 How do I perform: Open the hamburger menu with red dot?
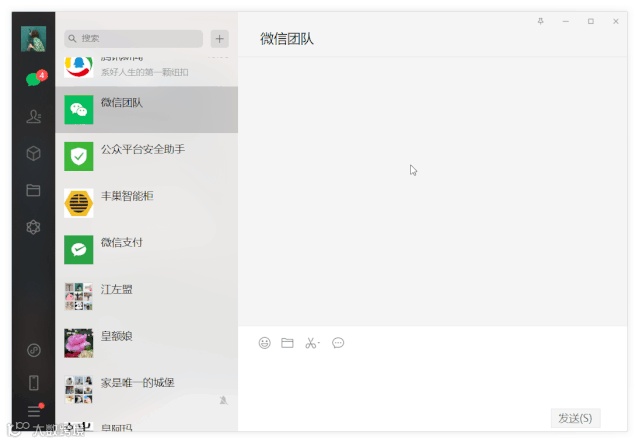(34, 410)
